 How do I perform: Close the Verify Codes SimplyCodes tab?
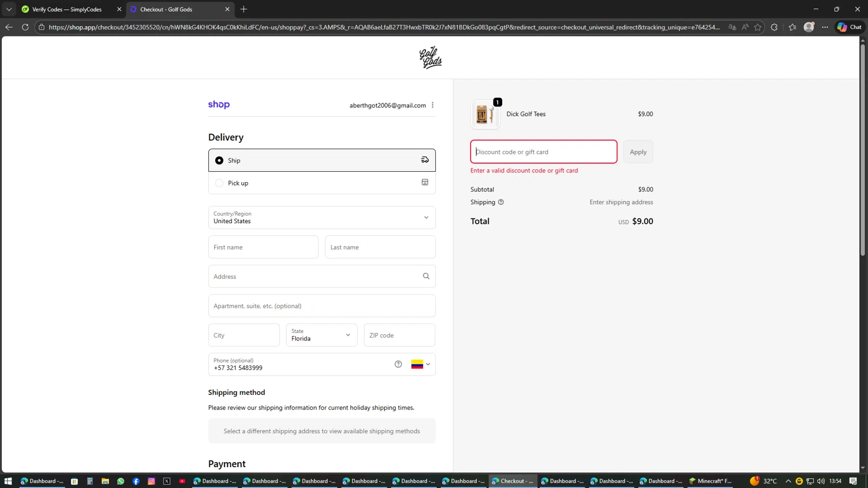(119, 9)
